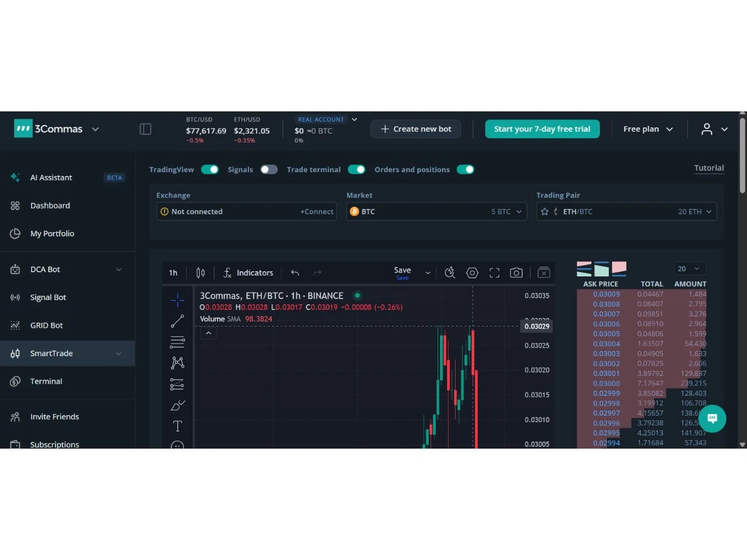This screenshot has width=747, height=560.
Task: Click Create new bot button
Action: (x=416, y=129)
